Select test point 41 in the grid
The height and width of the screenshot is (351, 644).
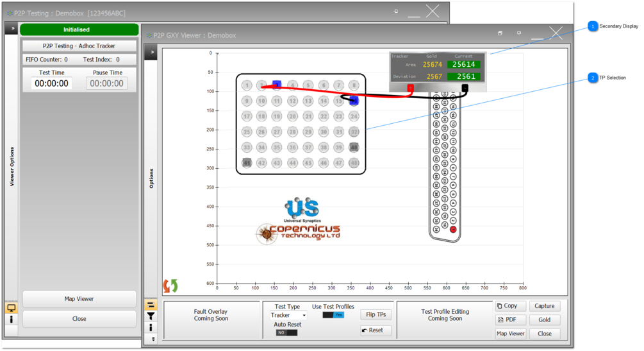pyautogui.click(x=247, y=163)
